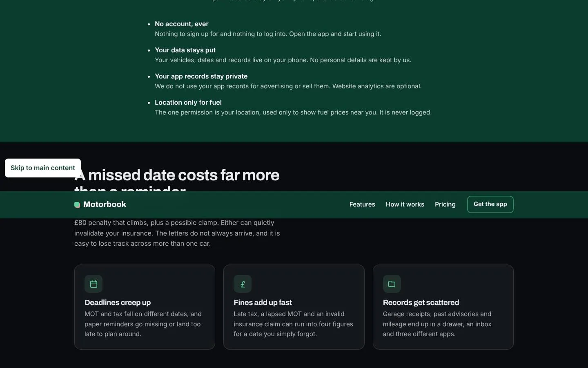Select the 'Your data stays put' heading
Screen dimensions: 588x368
185,50
